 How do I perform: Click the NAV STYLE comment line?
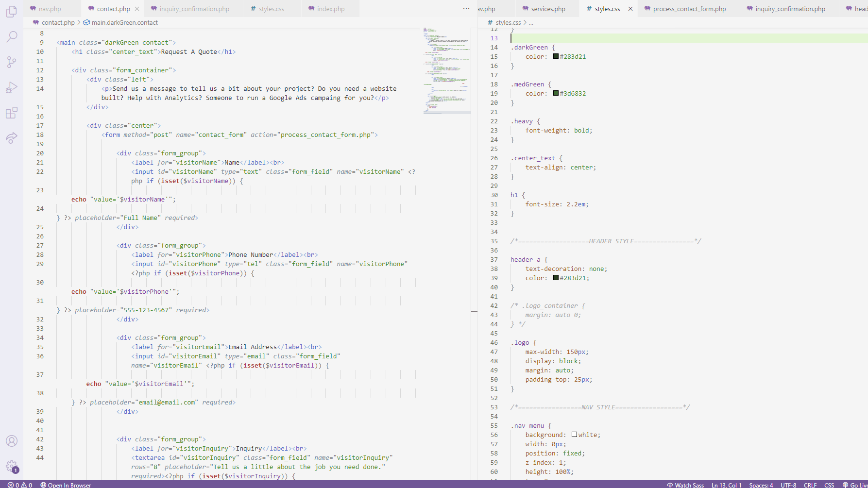tap(600, 407)
